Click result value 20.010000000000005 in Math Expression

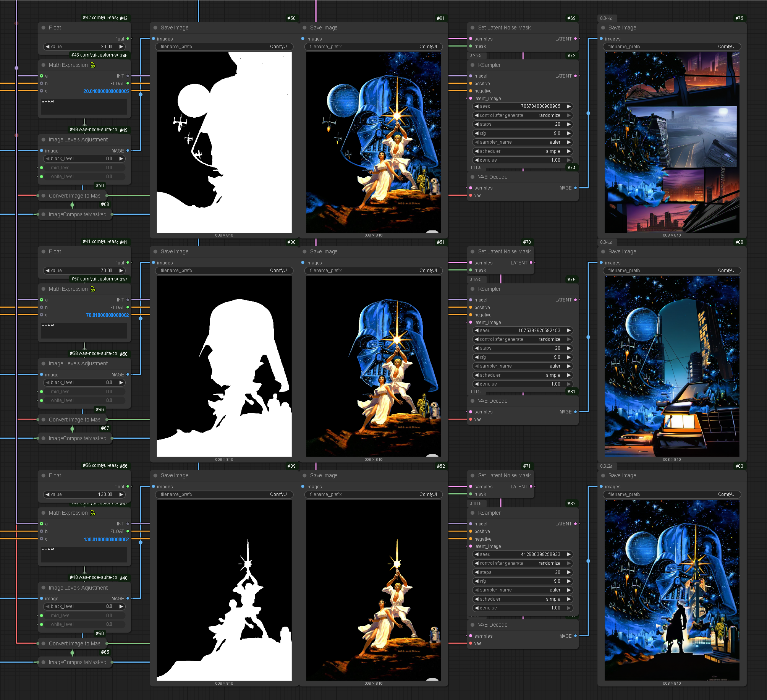(x=106, y=91)
